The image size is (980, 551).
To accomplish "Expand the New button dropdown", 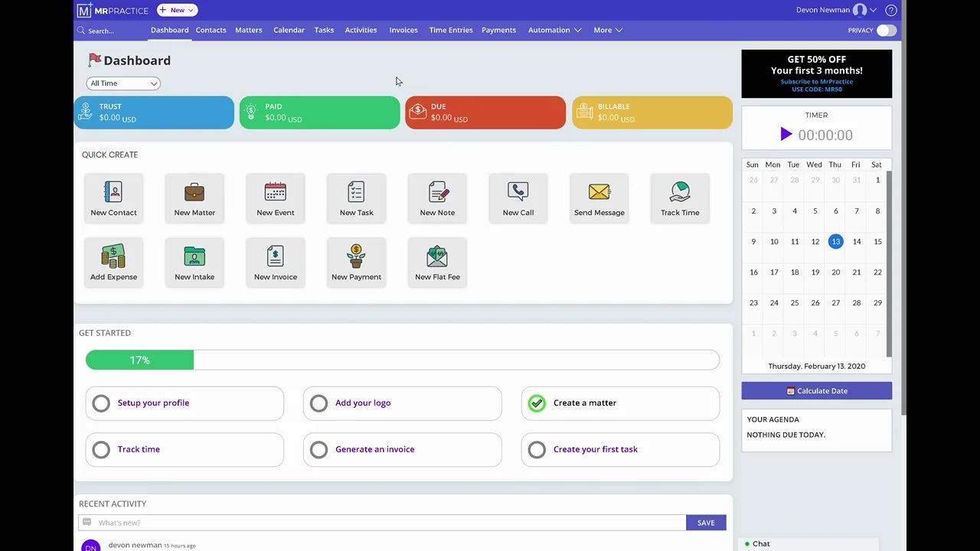I will tap(178, 10).
